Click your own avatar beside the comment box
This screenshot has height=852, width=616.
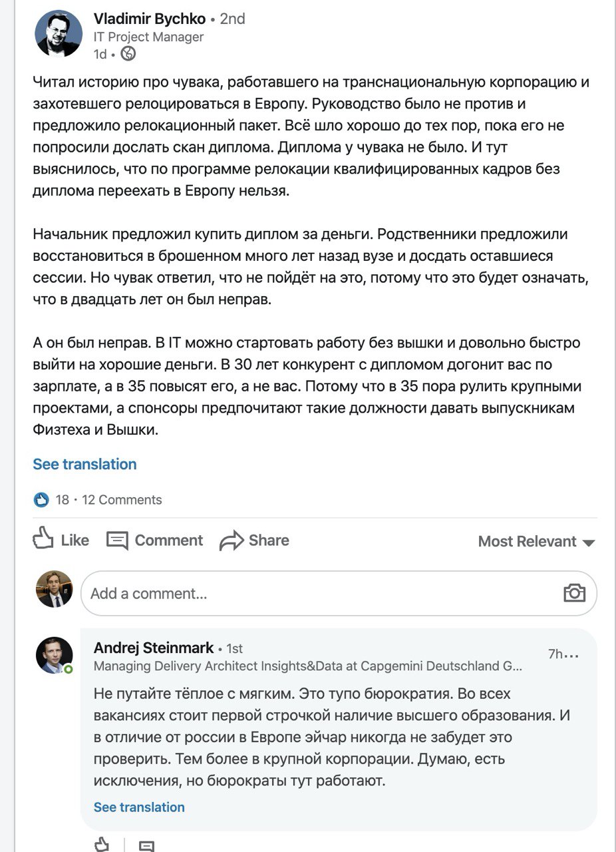click(x=54, y=589)
